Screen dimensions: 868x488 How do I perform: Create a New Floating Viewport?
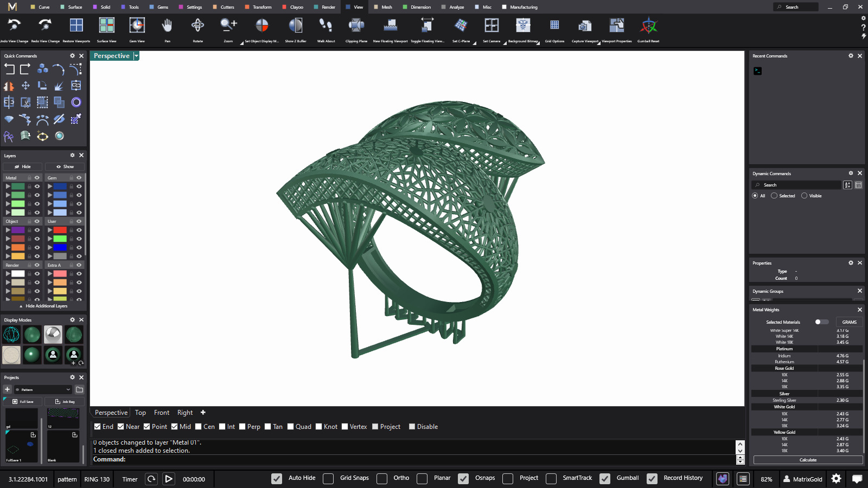coord(390,25)
